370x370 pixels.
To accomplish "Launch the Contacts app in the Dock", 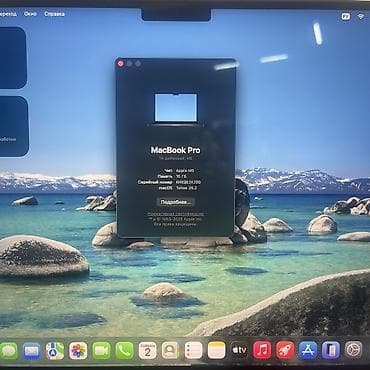I will tap(171, 351).
